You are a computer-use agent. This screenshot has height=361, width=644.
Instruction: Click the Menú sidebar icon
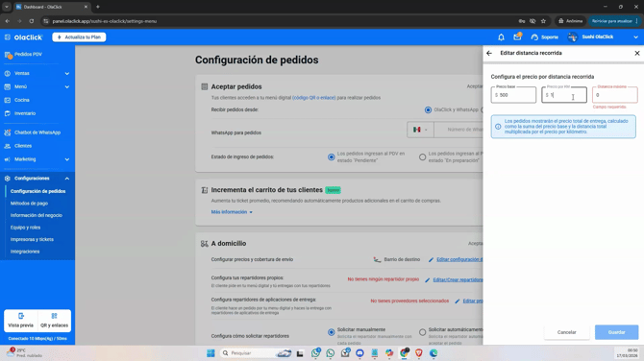[x=8, y=87]
